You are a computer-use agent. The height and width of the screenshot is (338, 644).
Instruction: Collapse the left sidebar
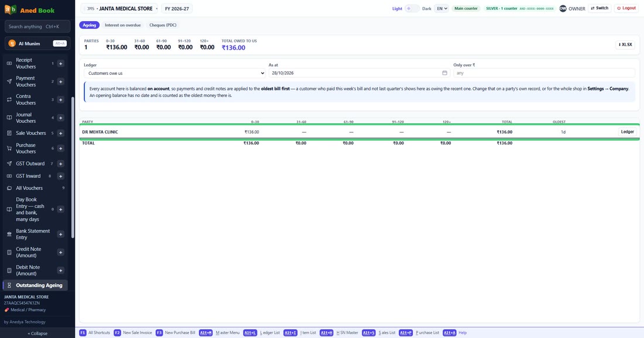click(37, 333)
